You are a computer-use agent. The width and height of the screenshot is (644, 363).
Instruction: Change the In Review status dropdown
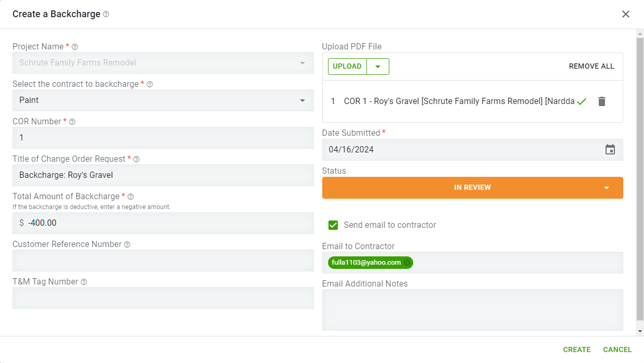click(x=472, y=188)
